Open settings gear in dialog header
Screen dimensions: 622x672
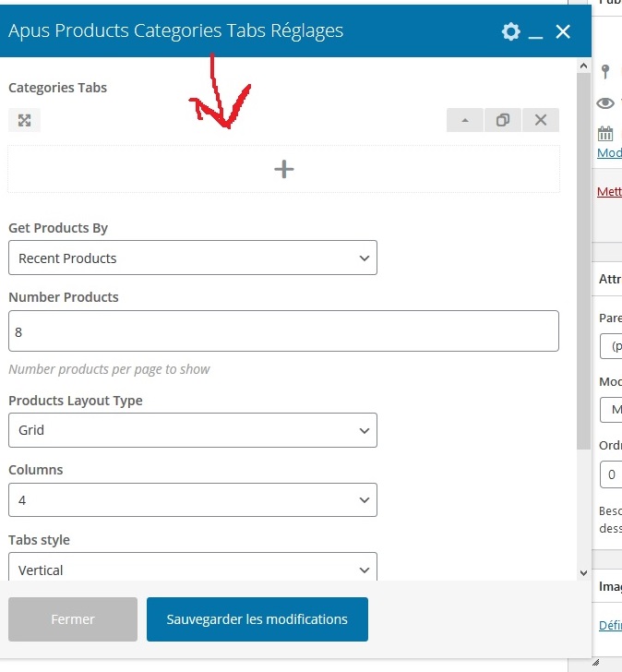tap(510, 31)
